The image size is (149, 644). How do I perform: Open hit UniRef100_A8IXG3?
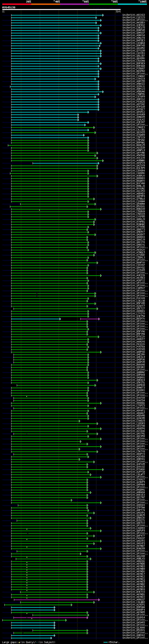[134, 15]
